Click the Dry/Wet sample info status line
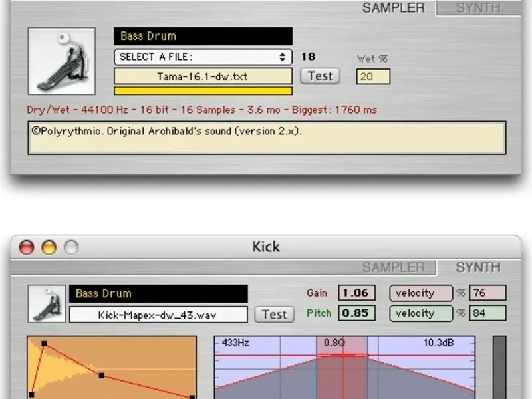Image resolution: width=532 pixels, height=399 pixels. click(x=202, y=110)
